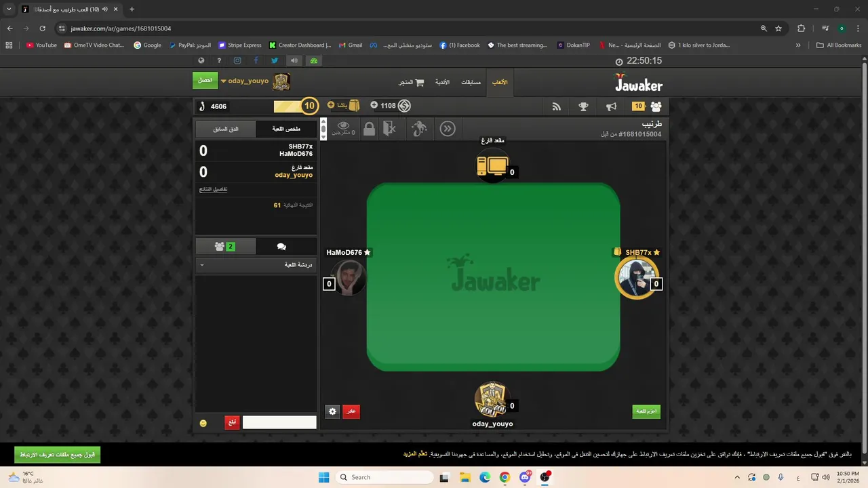Click the side panel scrollbar handle
Viewport: 868px width, 488px height.
pos(323,128)
